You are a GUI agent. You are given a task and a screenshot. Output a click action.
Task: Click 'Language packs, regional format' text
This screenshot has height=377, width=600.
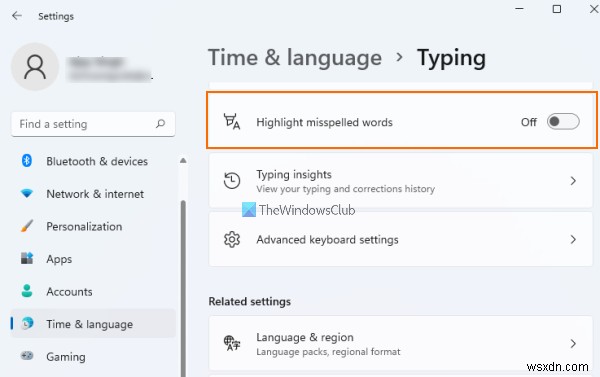click(x=328, y=352)
